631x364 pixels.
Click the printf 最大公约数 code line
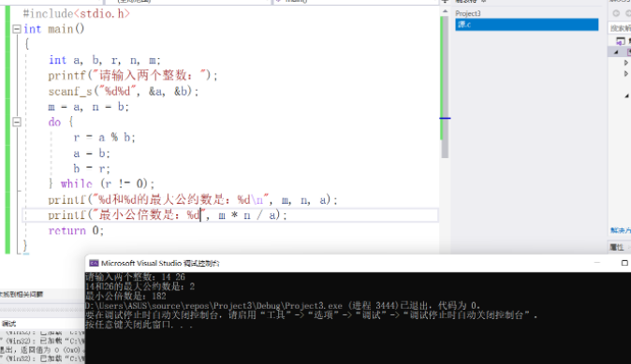point(193,199)
